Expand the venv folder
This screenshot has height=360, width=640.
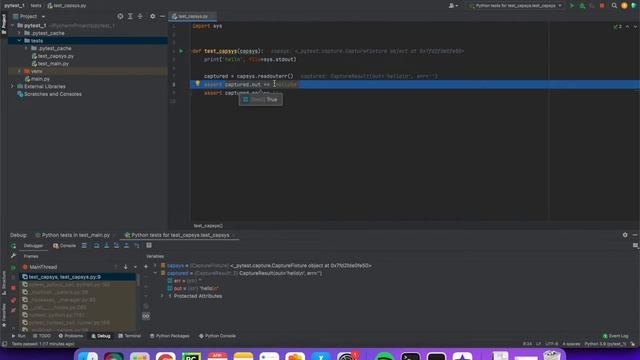(19, 71)
